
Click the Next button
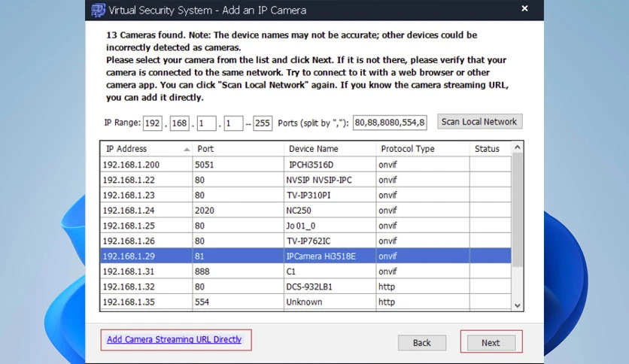click(491, 343)
